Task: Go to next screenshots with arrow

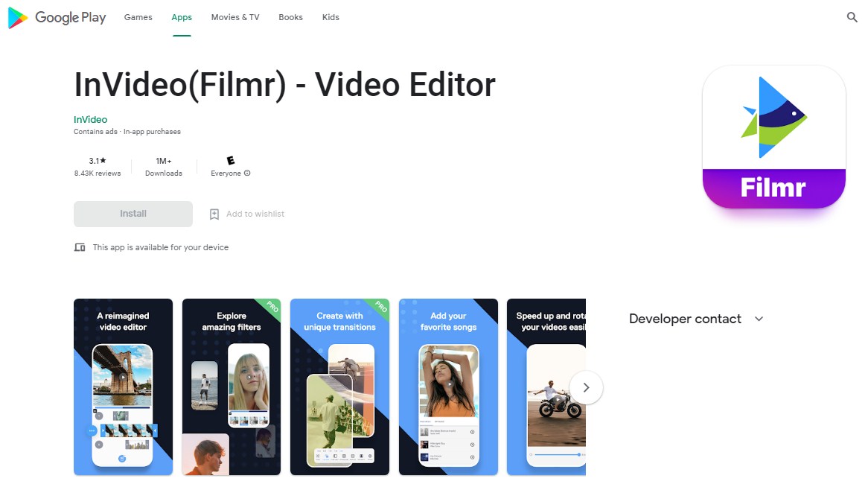Action: click(586, 388)
